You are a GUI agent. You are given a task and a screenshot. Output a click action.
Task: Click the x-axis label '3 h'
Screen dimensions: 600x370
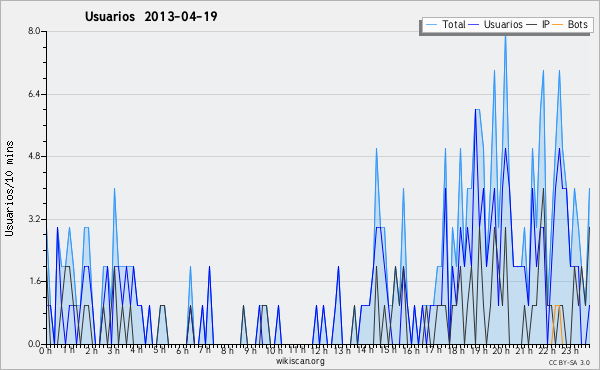pyautogui.click(x=114, y=351)
